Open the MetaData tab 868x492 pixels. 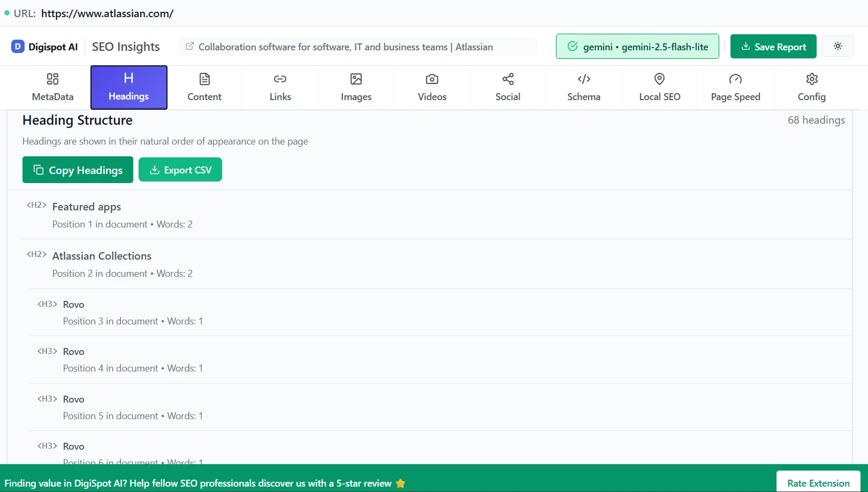pos(52,87)
